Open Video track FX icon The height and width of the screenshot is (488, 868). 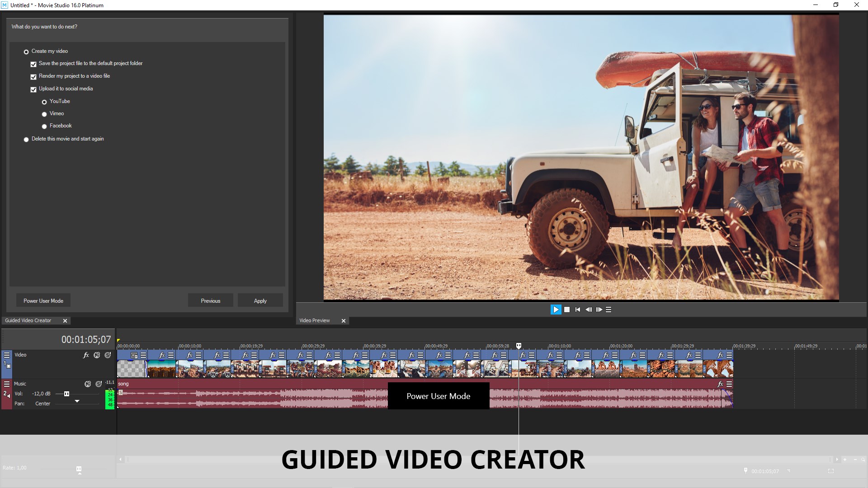click(86, 355)
